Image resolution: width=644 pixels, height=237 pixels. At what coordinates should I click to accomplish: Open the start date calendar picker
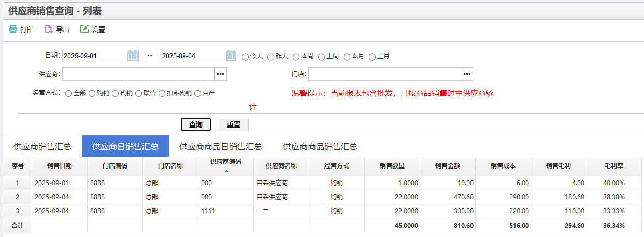click(x=133, y=55)
